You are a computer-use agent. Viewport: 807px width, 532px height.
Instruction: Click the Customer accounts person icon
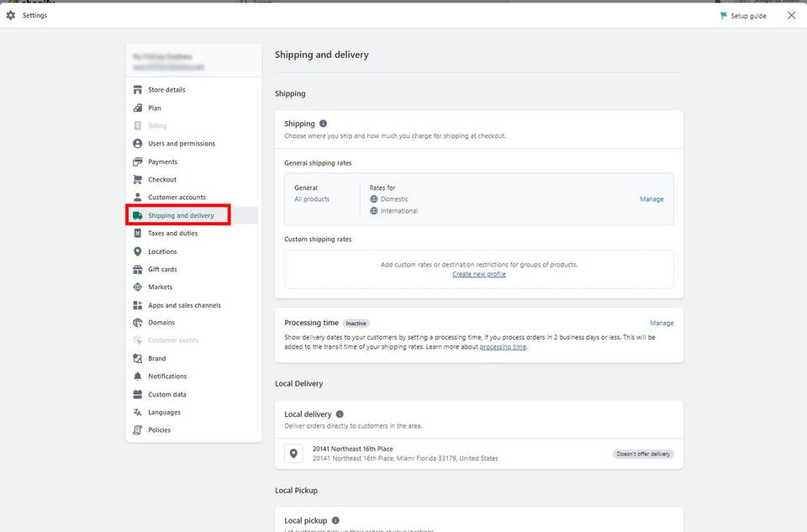pos(137,197)
